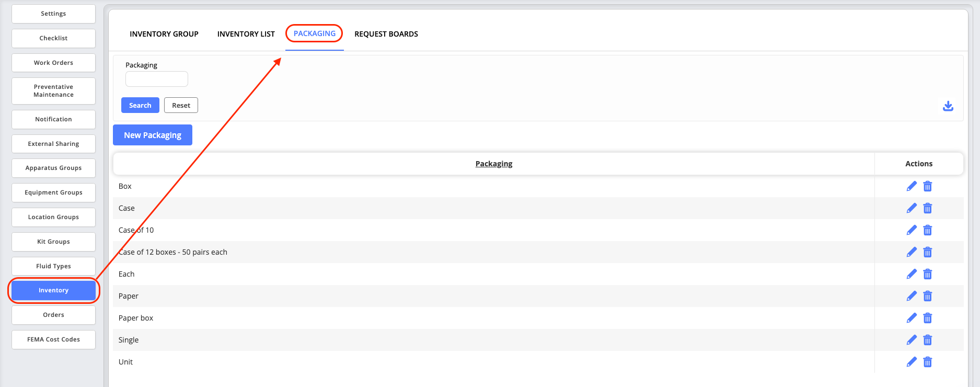This screenshot has height=387, width=980.
Task: Open Settings in the sidebar
Action: point(53,14)
